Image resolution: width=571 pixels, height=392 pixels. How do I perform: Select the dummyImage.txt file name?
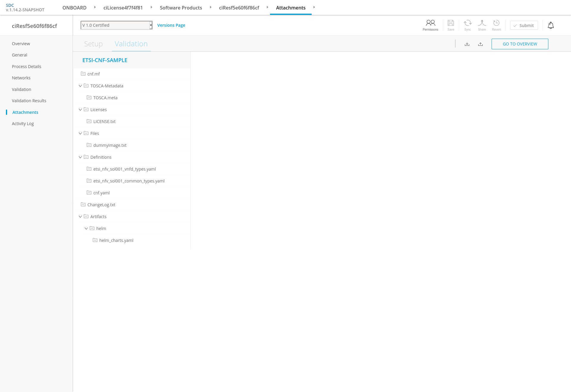pos(110,145)
